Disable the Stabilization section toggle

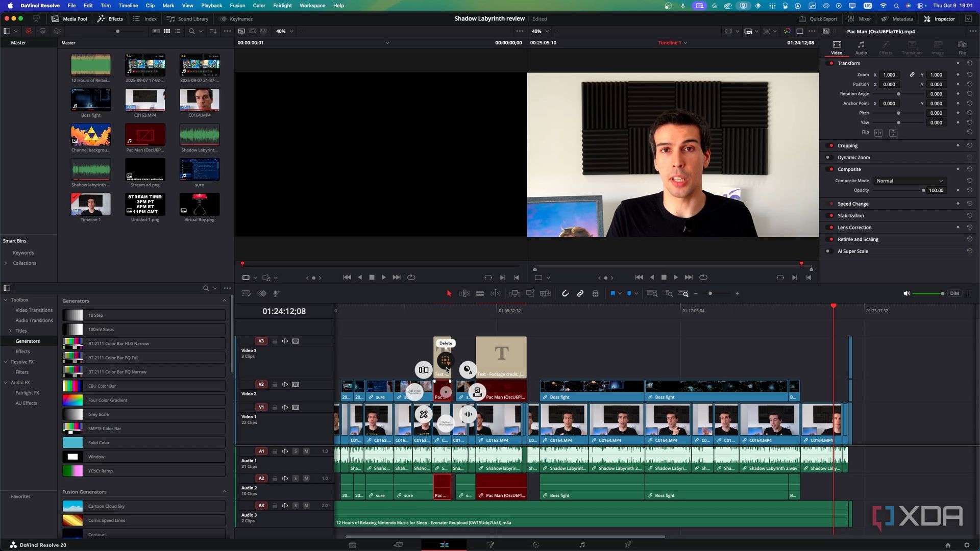[831, 216]
